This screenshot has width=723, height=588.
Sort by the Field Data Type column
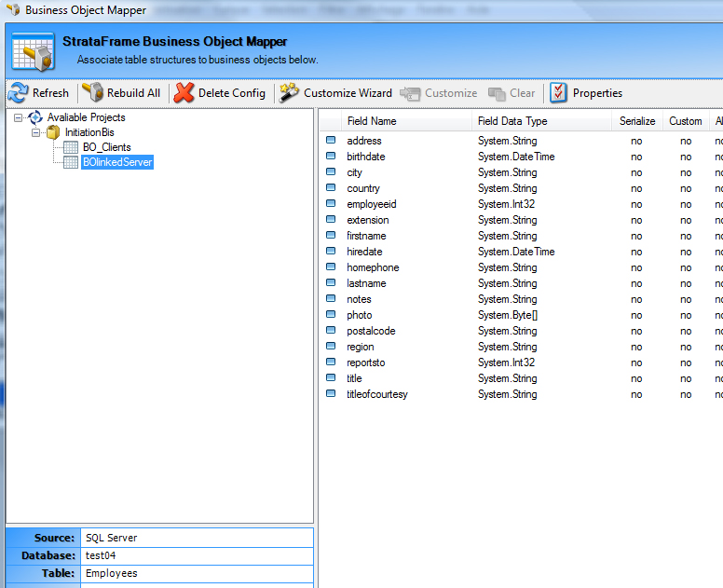click(x=512, y=121)
